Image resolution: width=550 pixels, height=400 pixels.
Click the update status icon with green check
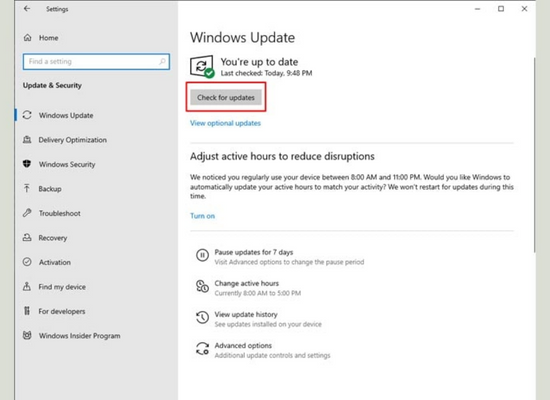tap(202, 66)
